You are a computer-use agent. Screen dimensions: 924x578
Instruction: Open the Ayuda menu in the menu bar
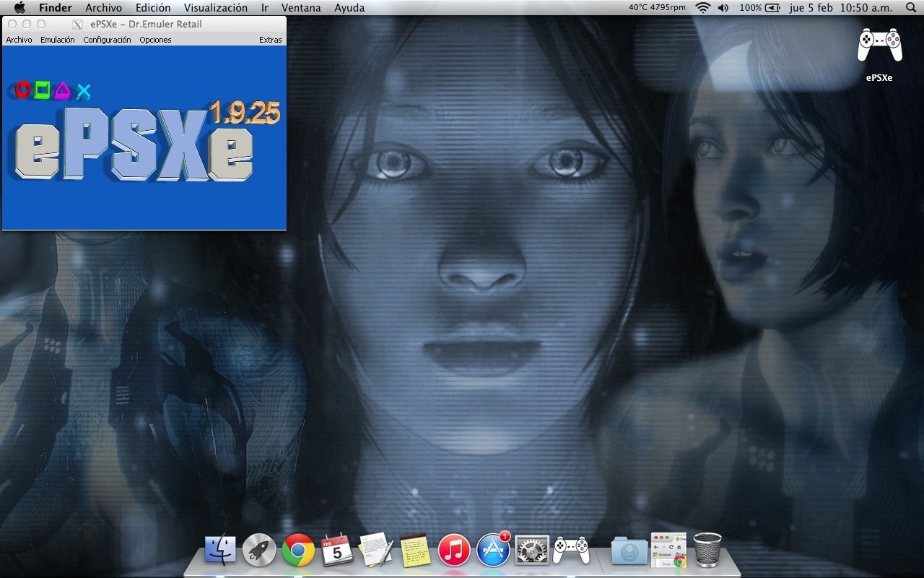tap(349, 8)
